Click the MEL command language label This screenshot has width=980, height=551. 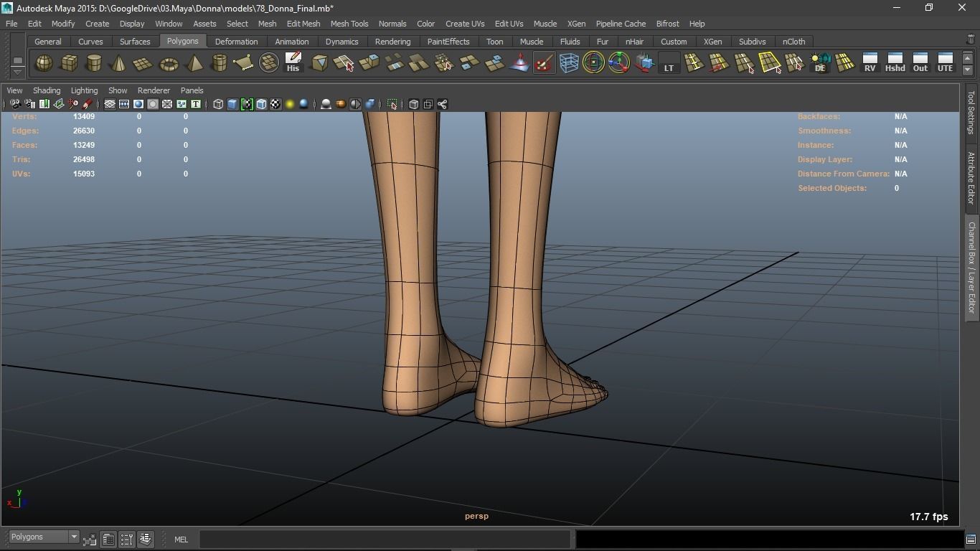point(181,540)
